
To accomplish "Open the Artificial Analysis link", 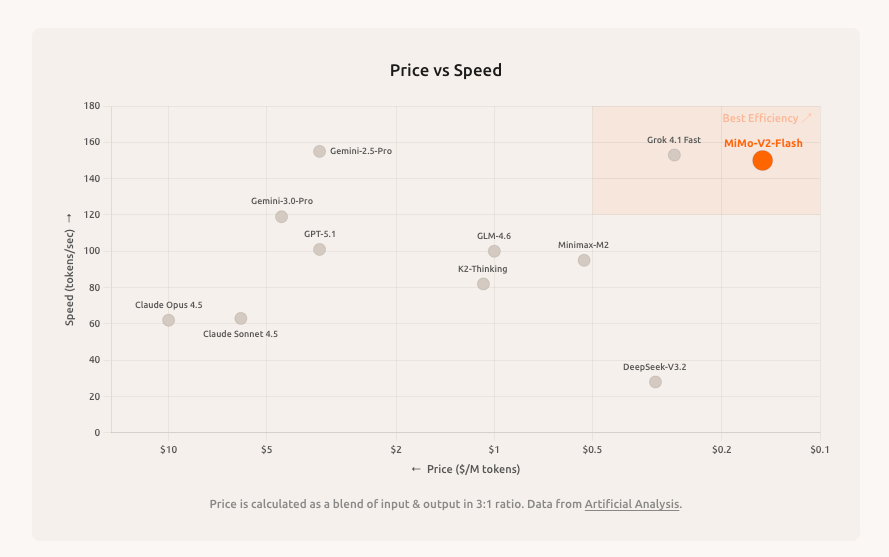I will click(632, 504).
